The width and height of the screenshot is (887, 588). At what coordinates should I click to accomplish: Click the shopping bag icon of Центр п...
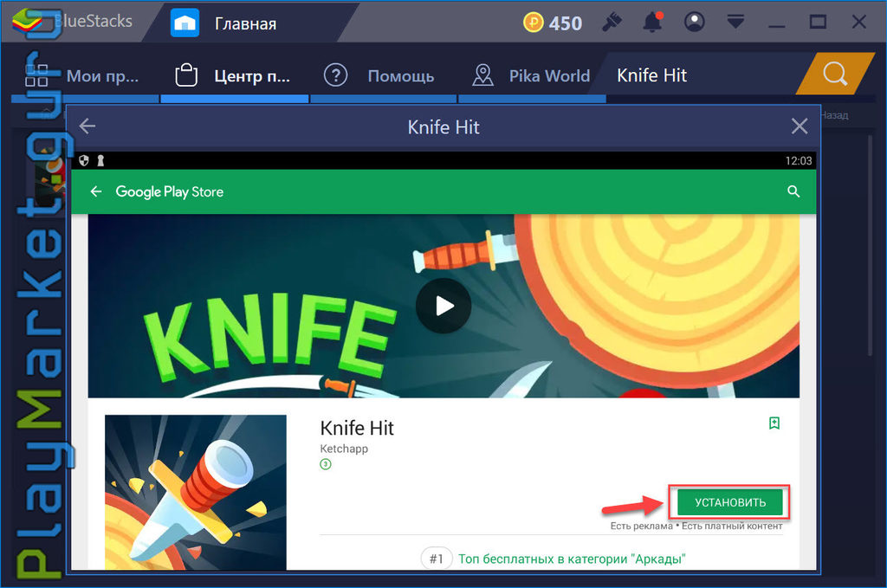(186, 74)
